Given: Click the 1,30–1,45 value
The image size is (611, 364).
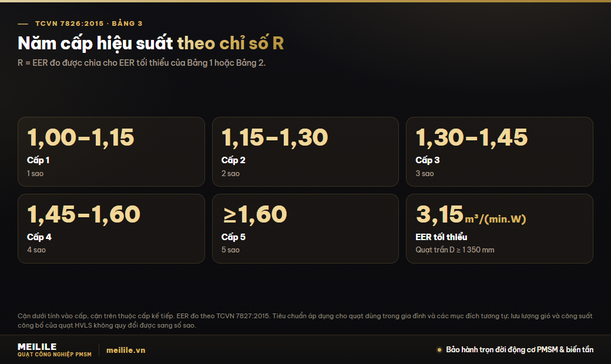Looking at the screenshot, I should [x=472, y=137].
